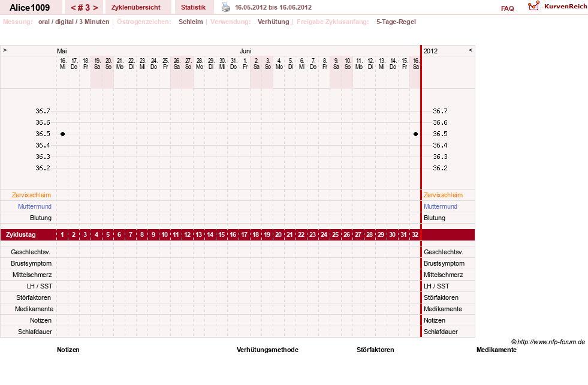Go to previous cycle with the < arrow
This screenshot has width=588, height=385.
74,8
